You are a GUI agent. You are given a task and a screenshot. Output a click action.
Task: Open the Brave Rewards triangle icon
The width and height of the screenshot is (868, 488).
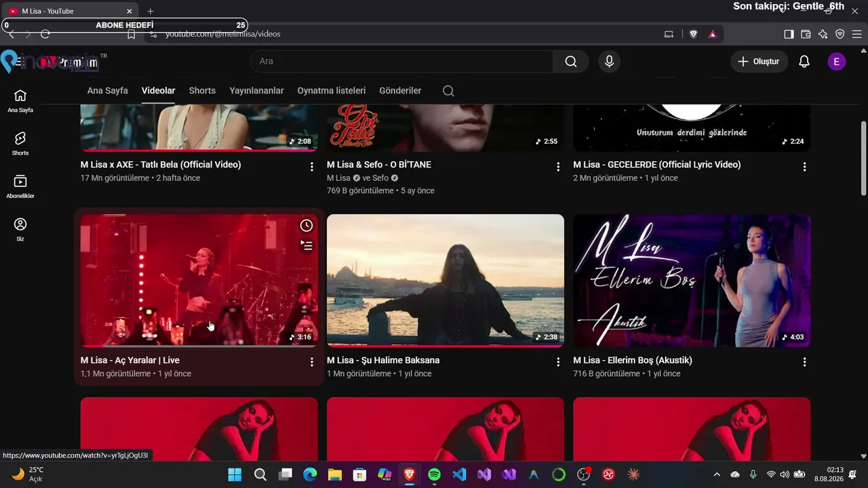click(712, 34)
